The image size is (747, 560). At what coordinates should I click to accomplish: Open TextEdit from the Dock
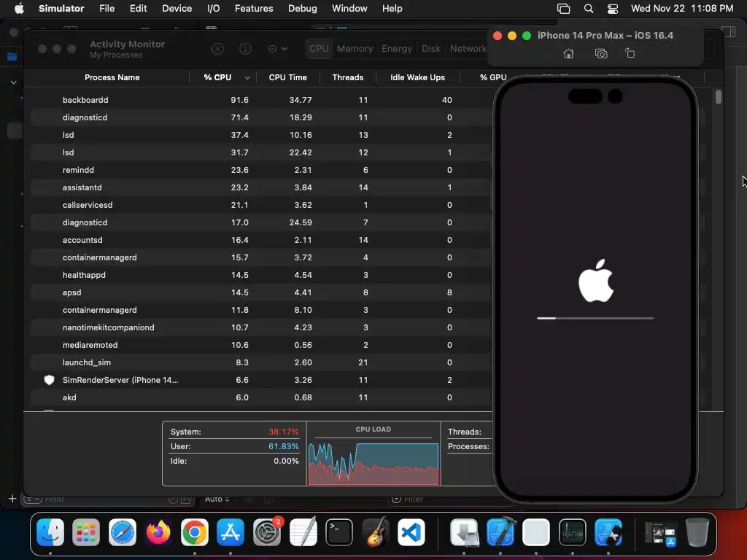click(303, 532)
